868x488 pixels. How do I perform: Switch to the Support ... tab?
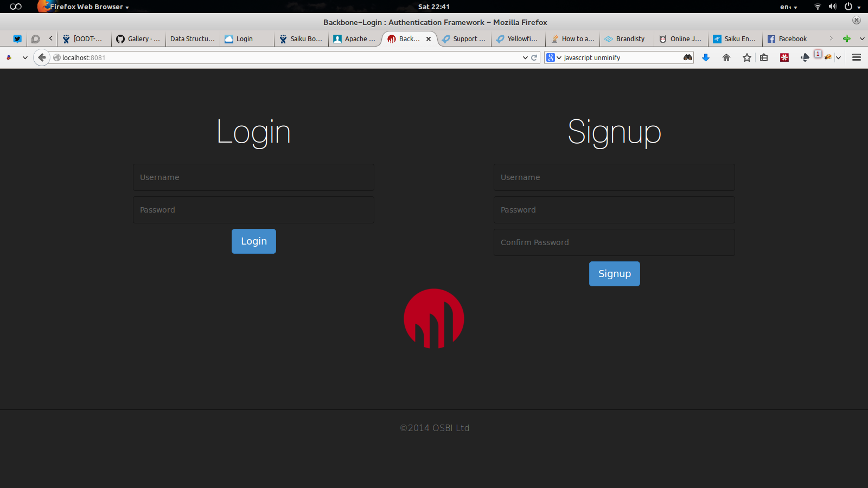point(464,39)
